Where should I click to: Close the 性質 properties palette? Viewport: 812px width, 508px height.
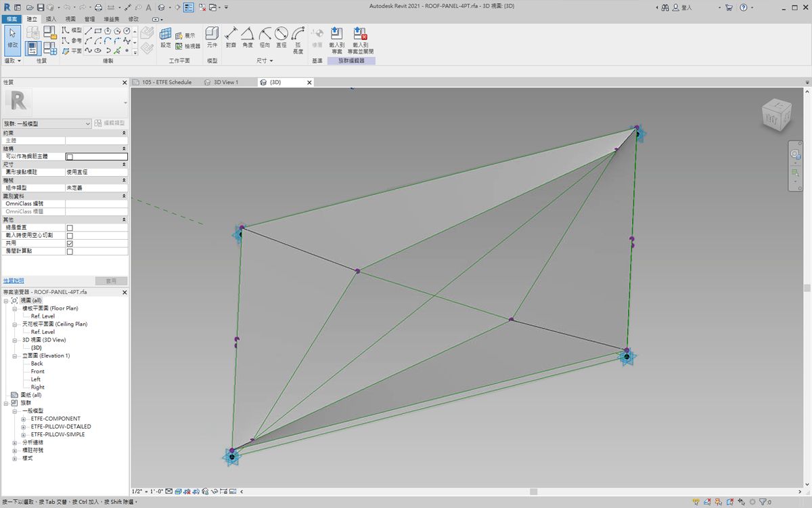(125, 82)
